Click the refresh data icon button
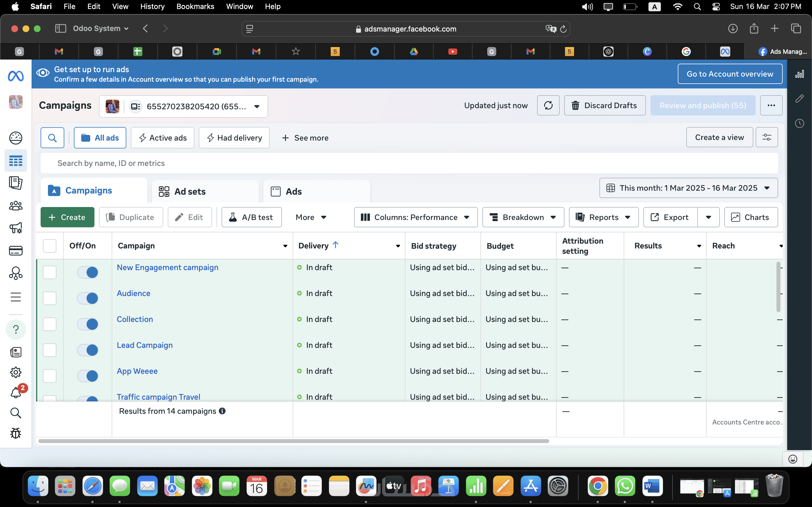 pyautogui.click(x=548, y=106)
